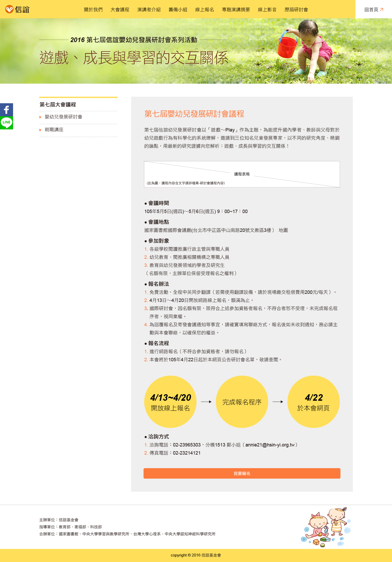Open the 籌備小組 menu item
The width and height of the screenshot is (392, 562).
[x=178, y=10]
